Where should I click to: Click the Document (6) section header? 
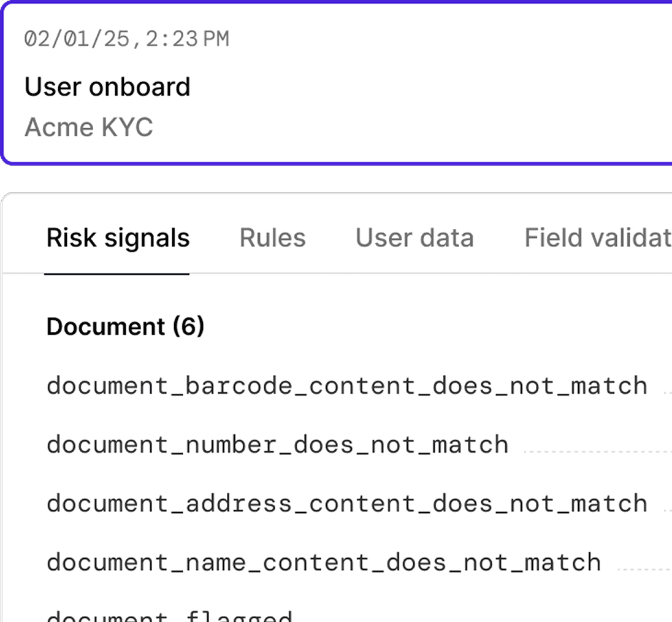126,326
